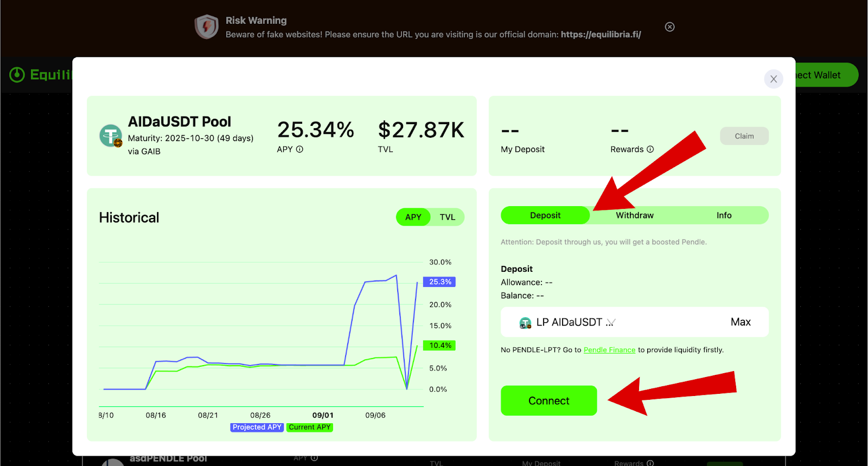Click the 25.3% projected APY chart label

tap(440, 282)
